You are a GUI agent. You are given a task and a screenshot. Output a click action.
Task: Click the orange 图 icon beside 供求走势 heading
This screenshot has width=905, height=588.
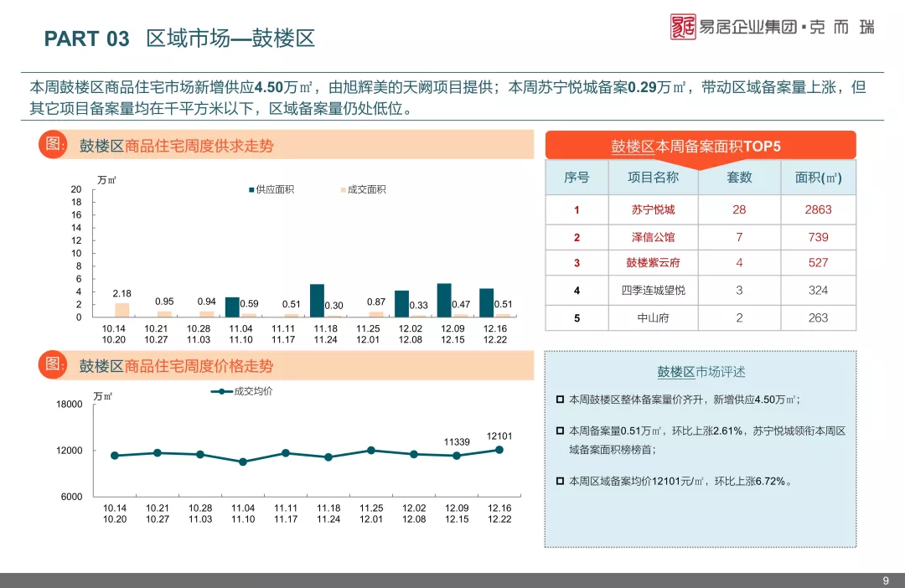[x=53, y=144]
